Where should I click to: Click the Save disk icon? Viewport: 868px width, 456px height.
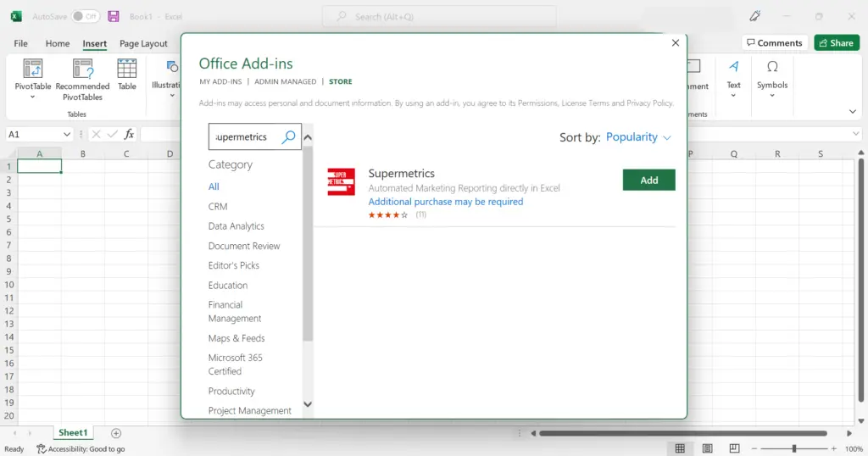(x=114, y=17)
